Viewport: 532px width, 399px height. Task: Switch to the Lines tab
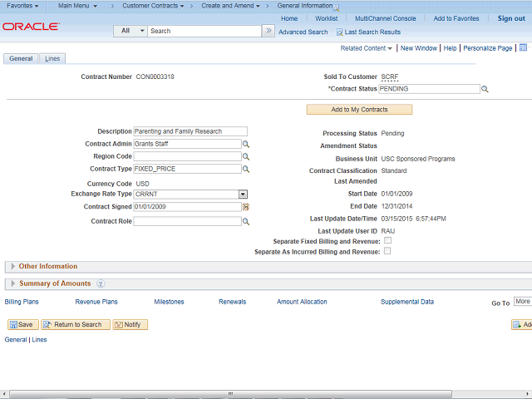[x=52, y=59]
